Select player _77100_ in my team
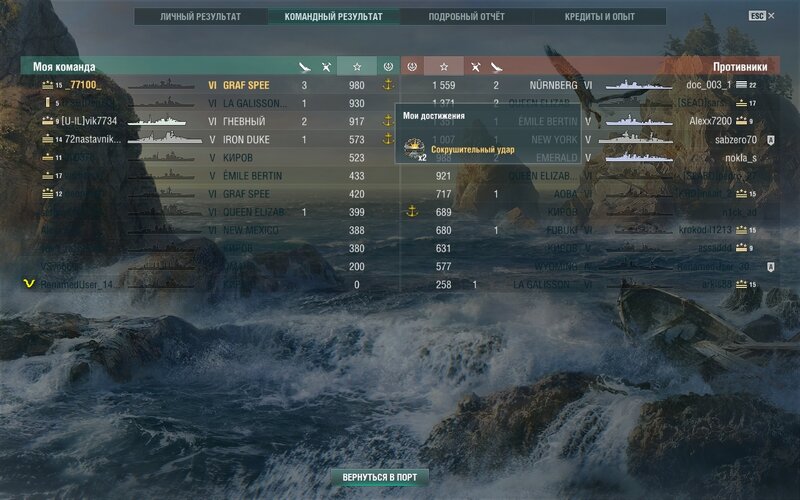This screenshot has width=800, height=500. tap(210, 85)
